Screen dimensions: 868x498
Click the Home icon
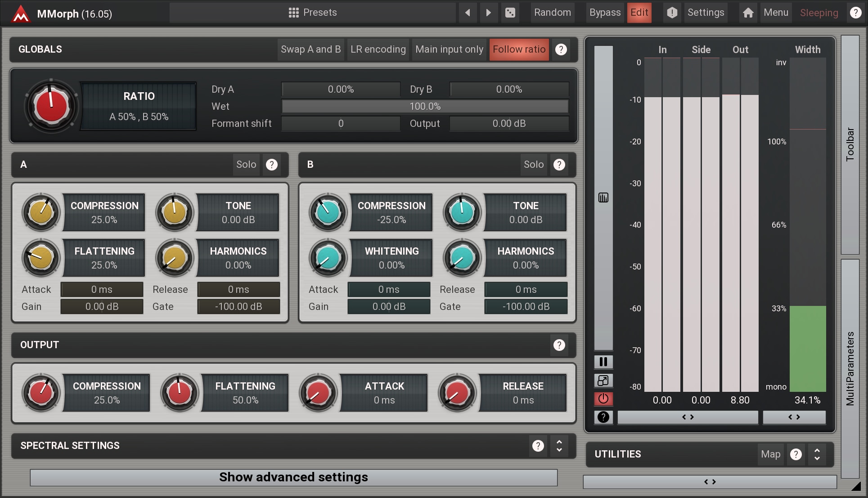click(x=748, y=13)
